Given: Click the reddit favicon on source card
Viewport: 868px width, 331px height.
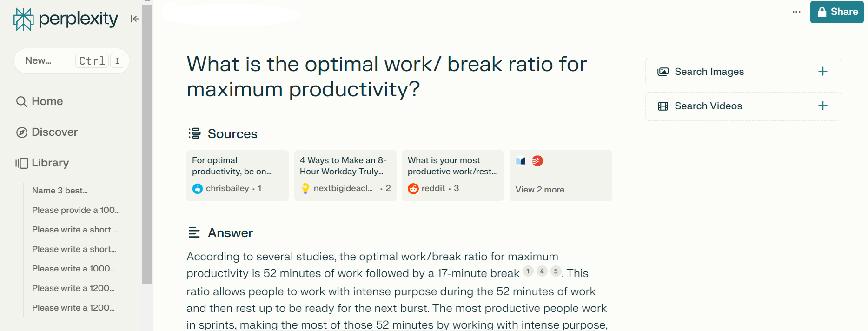Looking at the screenshot, I should [413, 188].
